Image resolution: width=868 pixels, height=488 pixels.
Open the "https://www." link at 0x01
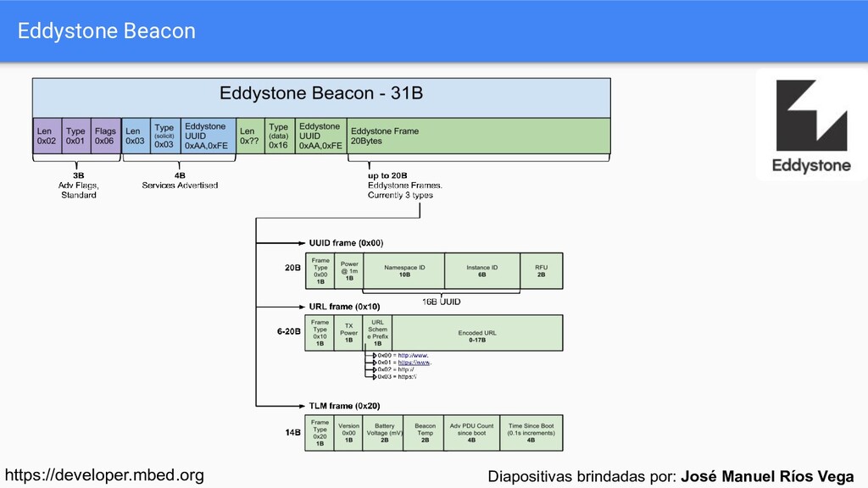(x=414, y=363)
